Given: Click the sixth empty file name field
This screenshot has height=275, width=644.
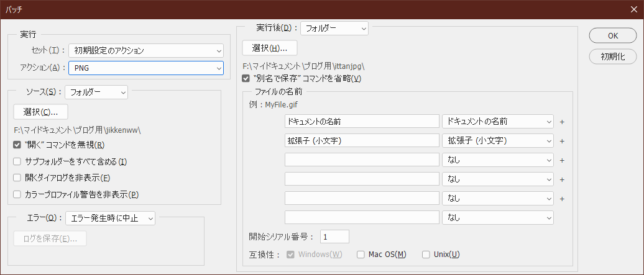Looking at the screenshot, I should [362, 217].
